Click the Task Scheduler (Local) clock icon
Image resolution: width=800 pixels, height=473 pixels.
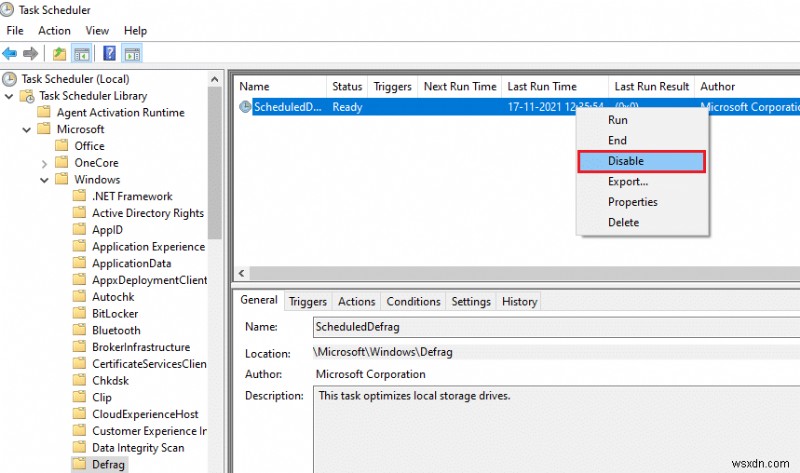10,79
